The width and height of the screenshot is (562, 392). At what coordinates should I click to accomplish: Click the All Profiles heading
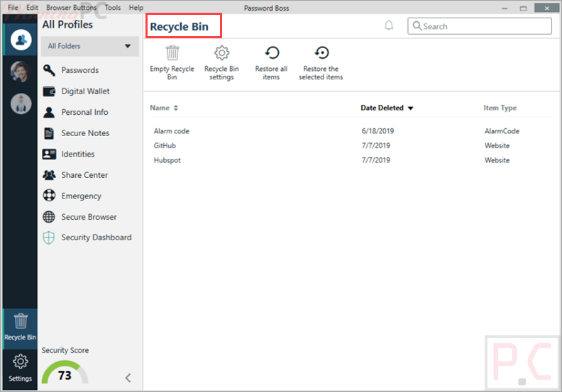click(x=67, y=25)
